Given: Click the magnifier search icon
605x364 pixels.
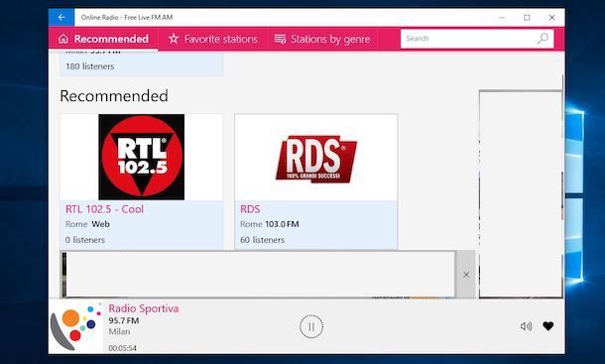Looking at the screenshot, I should click(x=544, y=39).
